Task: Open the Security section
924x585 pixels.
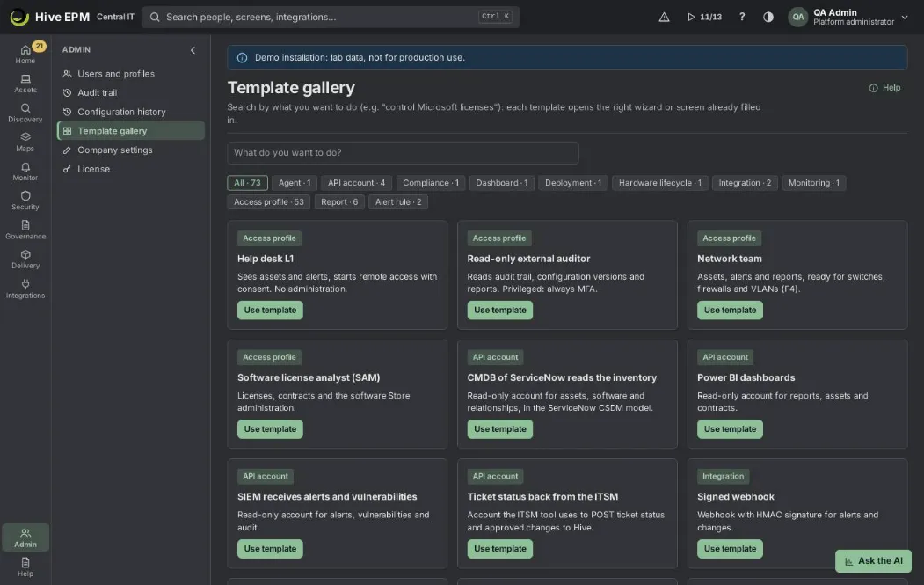Action: click(25, 201)
